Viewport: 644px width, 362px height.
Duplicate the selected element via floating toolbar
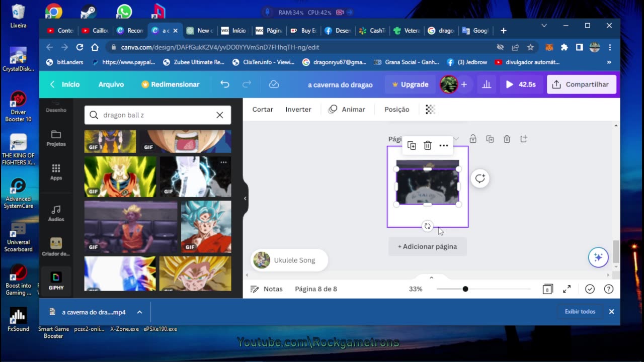(x=412, y=145)
